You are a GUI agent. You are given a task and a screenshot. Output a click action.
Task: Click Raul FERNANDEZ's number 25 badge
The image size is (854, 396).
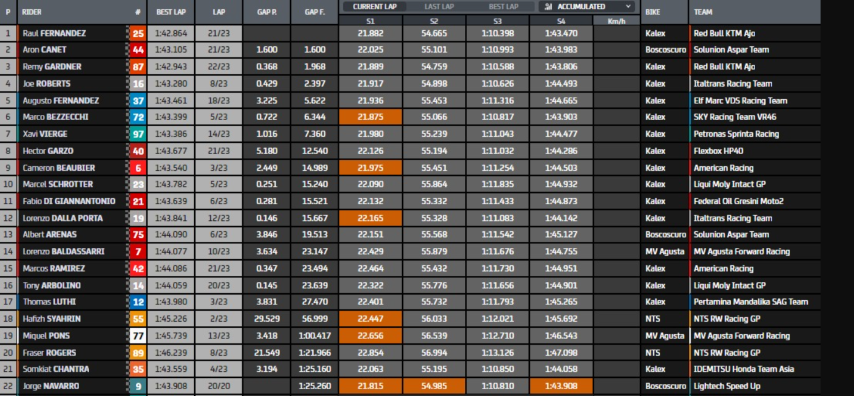pyautogui.click(x=138, y=33)
